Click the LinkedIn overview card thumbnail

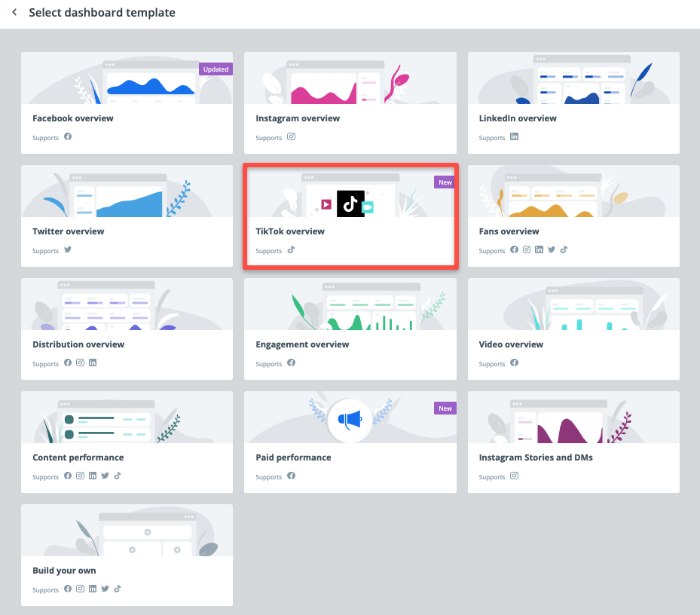(573, 78)
